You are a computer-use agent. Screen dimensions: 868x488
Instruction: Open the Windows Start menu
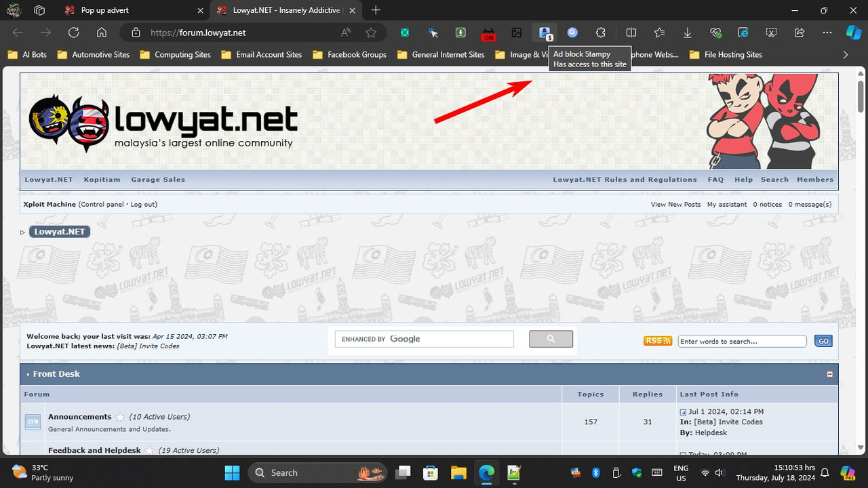(232, 472)
